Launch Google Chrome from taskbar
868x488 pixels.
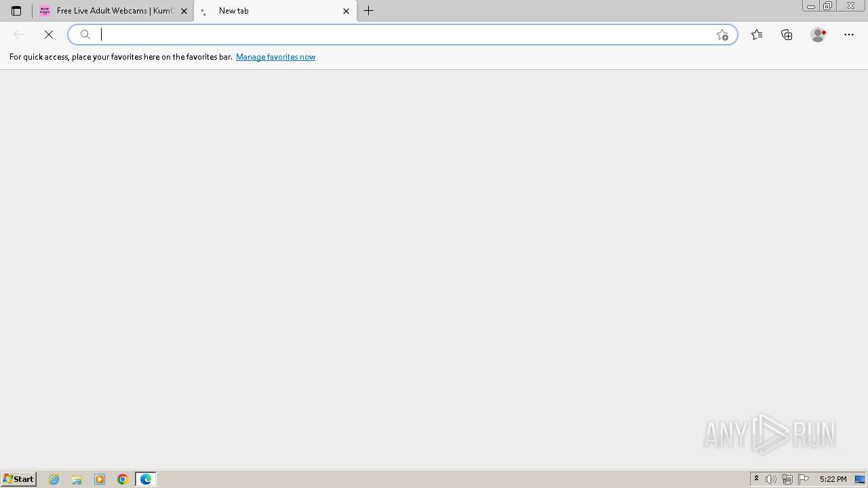(123, 479)
